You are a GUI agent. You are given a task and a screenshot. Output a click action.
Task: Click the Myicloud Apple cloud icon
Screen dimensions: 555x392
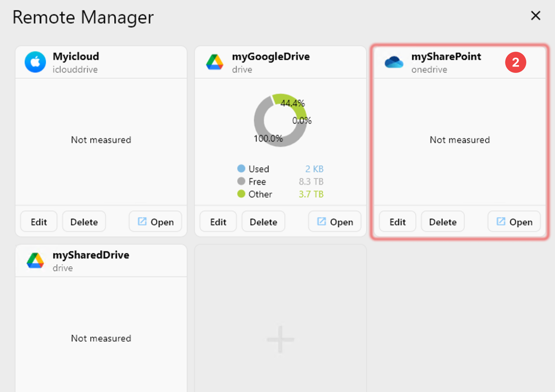[35, 62]
